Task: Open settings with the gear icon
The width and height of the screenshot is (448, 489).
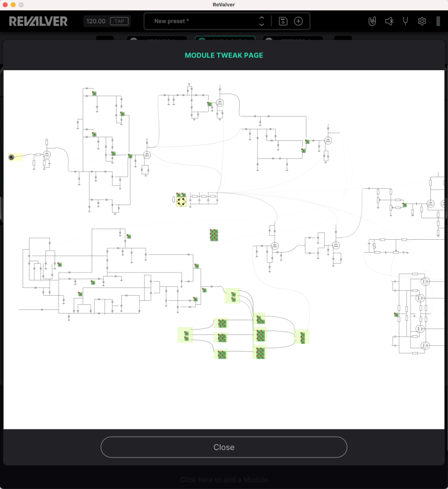Action: (x=422, y=21)
